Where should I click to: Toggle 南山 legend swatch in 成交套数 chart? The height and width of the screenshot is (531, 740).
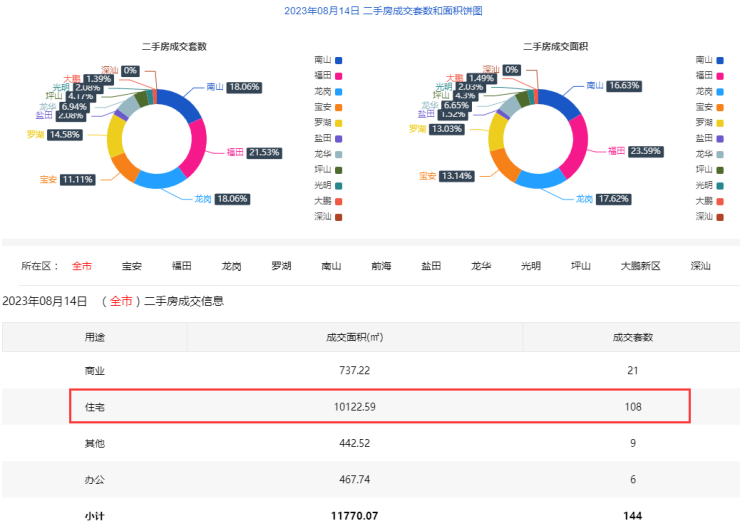pyautogui.click(x=339, y=59)
